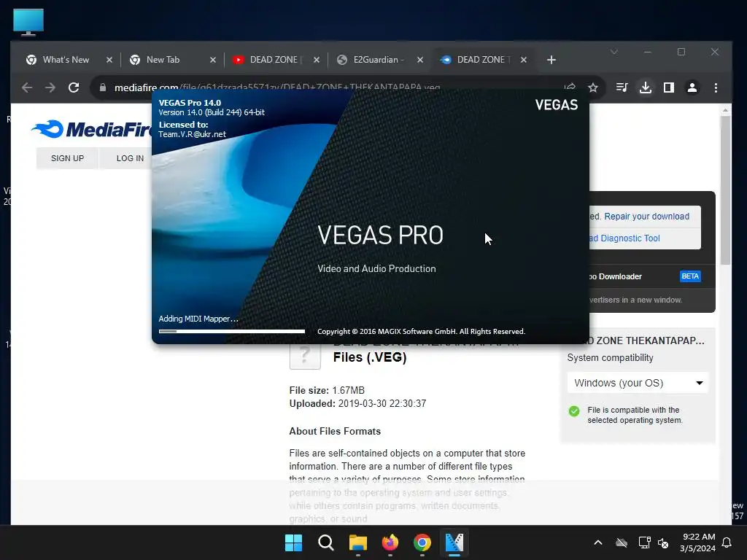This screenshot has width=747, height=560.
Task: Open Chrome from taskbar
Action: tap(422, 542)
